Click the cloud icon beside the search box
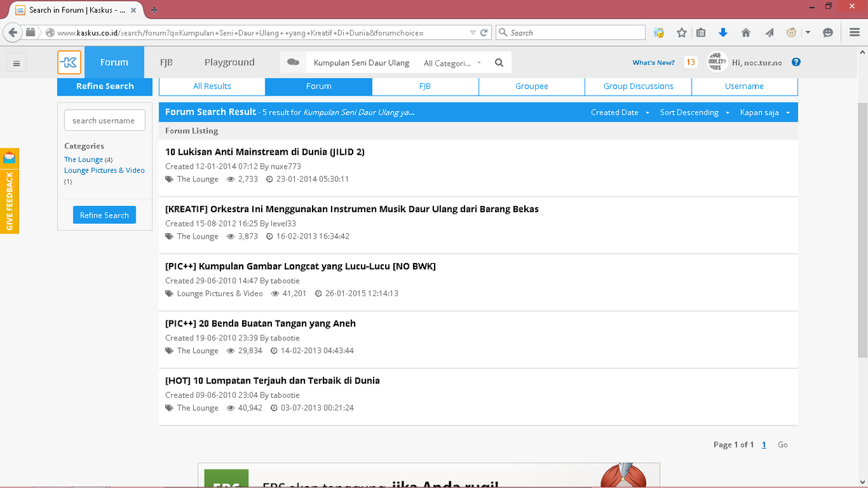This screenshot has height=488, width=868. pos(293,62)
